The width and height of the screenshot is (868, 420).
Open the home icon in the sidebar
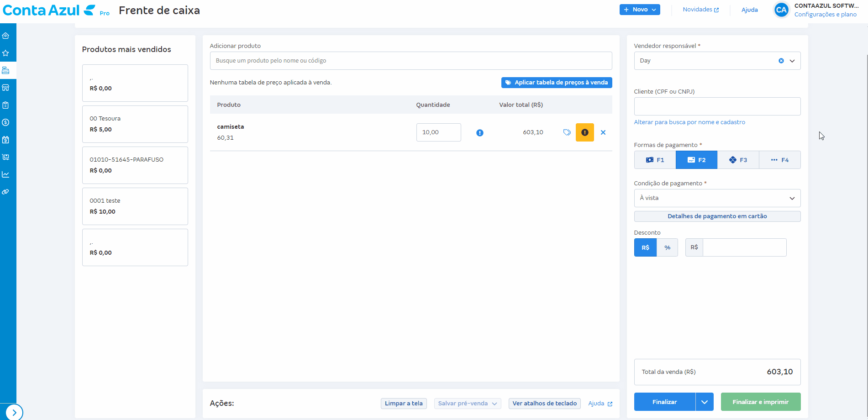[6, 36]
